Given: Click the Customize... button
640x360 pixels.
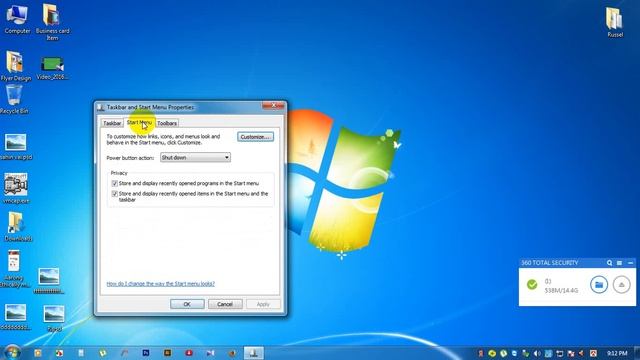Looking at the screenshot, I should (x=256, y=137).
